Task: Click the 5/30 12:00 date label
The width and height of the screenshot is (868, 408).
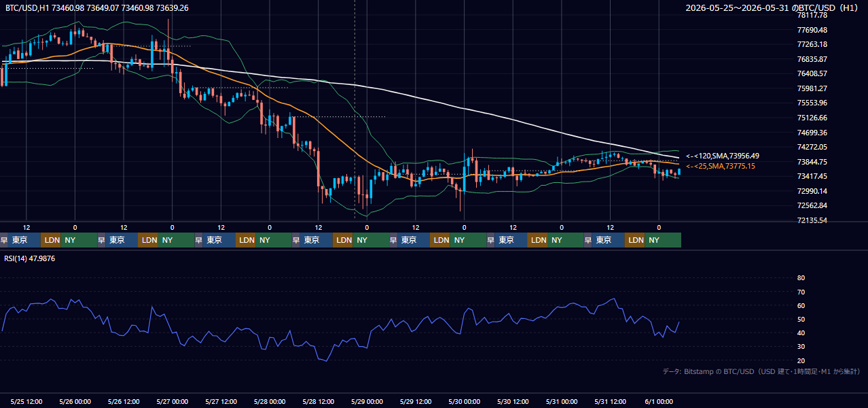Action: (x=513, y=401)
